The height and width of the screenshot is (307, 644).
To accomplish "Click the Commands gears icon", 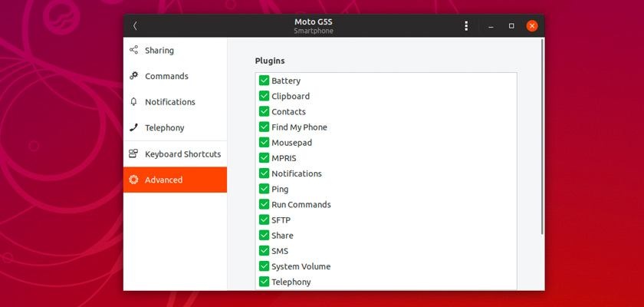I will (x=133, y=76).
